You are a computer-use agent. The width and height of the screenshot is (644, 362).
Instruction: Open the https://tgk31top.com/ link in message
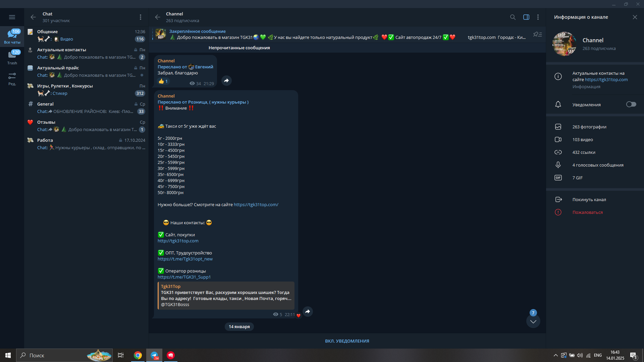pos(256,204)
